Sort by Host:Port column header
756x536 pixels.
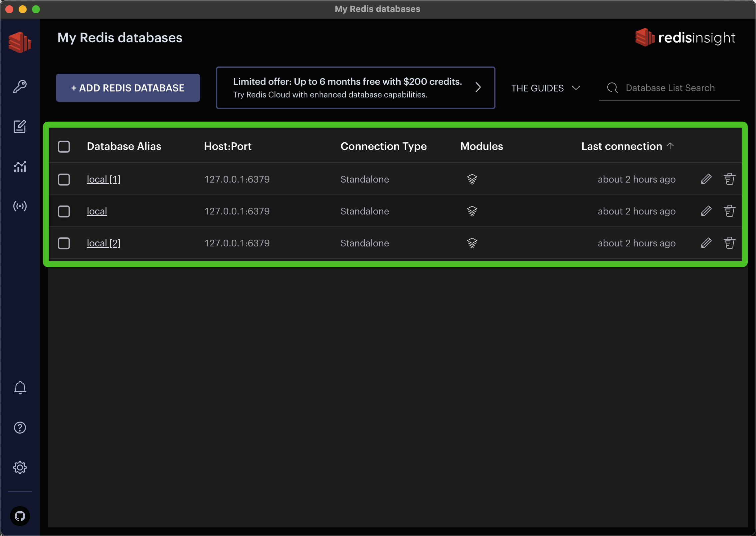point(228,146)
